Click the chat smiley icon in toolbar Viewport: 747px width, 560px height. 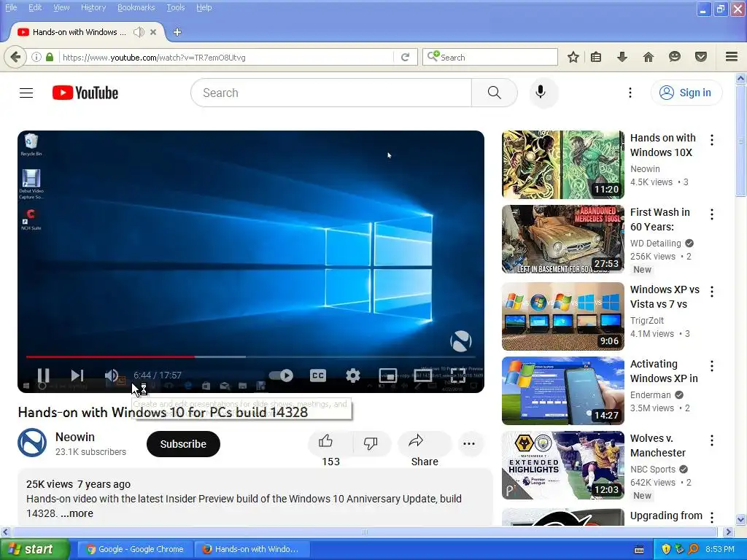(x=675, y=57)
